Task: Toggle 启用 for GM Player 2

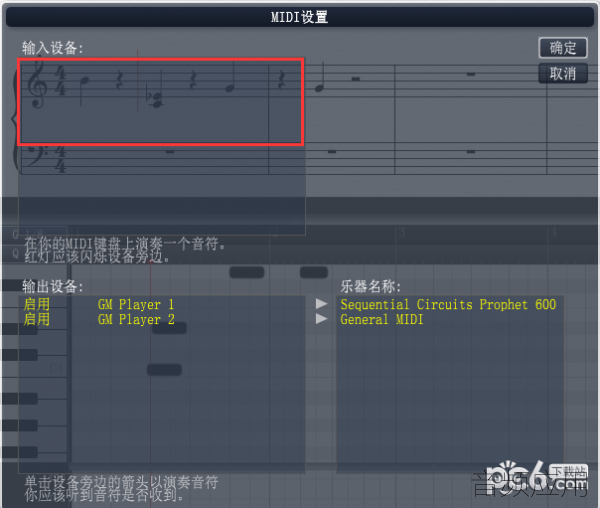Action: [37, 319]
